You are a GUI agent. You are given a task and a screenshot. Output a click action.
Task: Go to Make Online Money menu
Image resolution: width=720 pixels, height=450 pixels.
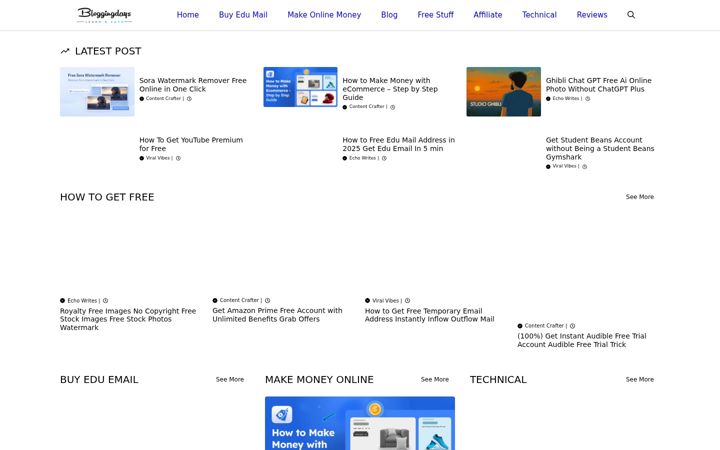point(324,15)
